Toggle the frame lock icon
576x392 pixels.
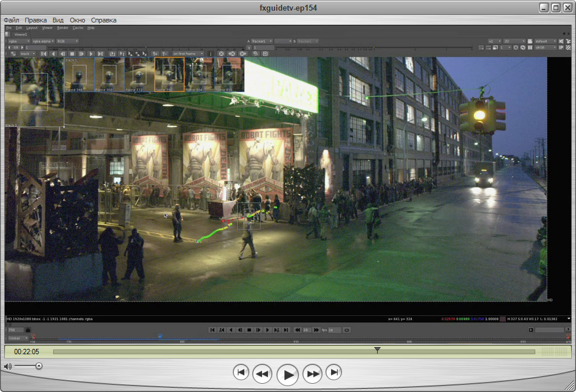[28, 330]
